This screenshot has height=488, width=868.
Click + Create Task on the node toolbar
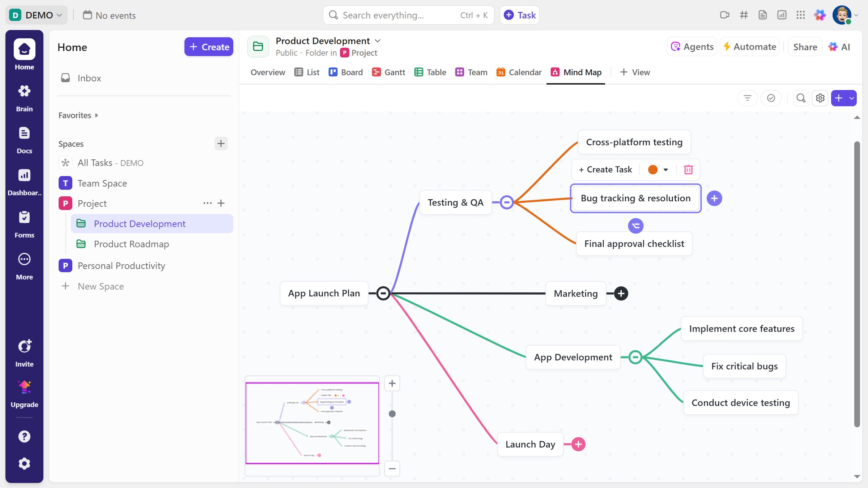click(x=605, y=170)
